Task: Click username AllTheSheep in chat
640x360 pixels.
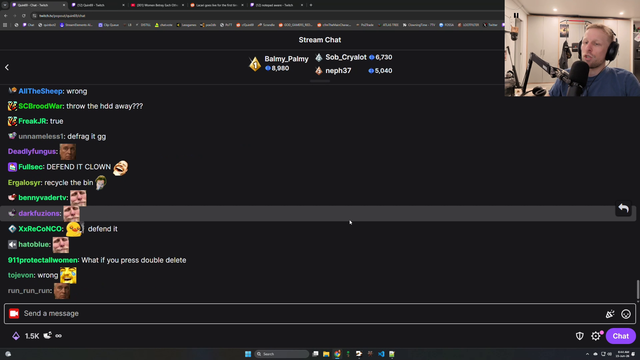Action: coord(40,91)
